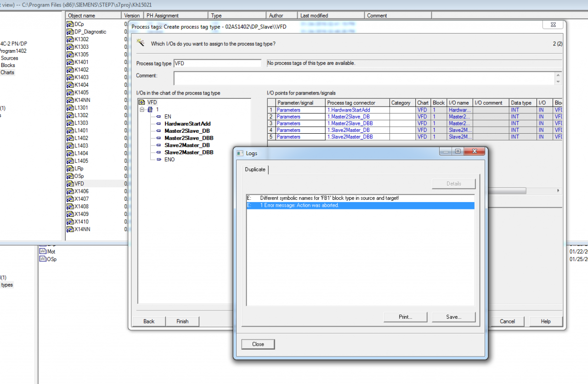Select Slave2Master_DB tree item
Screen dimensions: 588x384
click(x=187, y=145)
